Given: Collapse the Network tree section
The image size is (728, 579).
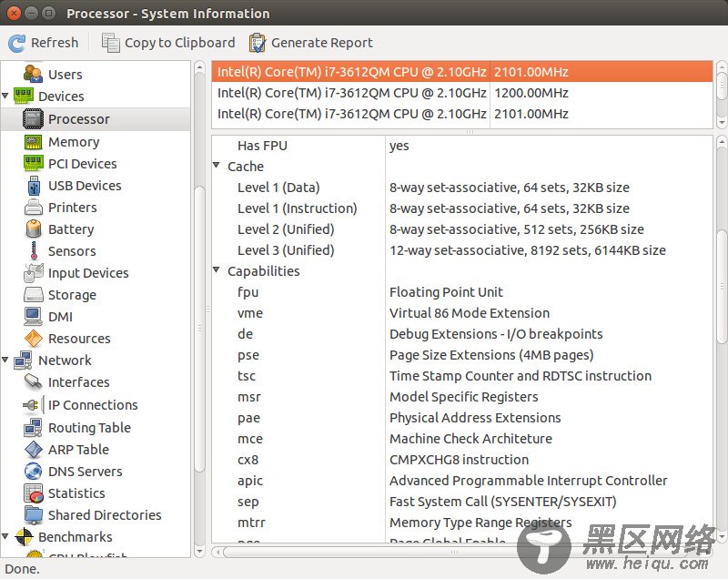Looking at the screenshot, I should (5, 360).
